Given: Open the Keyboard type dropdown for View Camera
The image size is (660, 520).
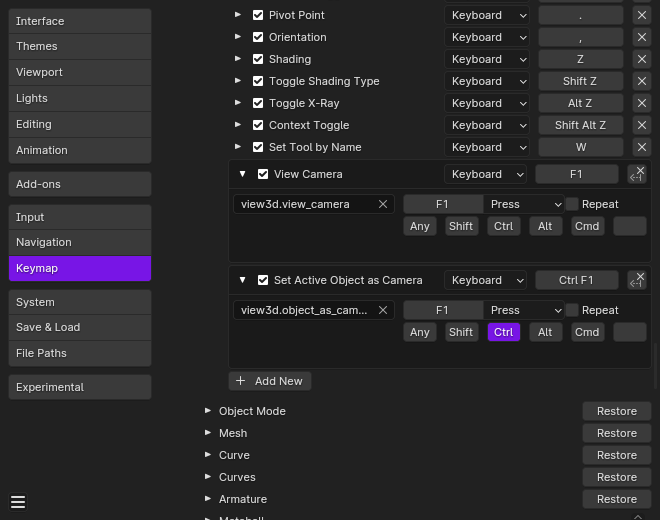Looking at the screenshot, I should (x=485, y=174).
